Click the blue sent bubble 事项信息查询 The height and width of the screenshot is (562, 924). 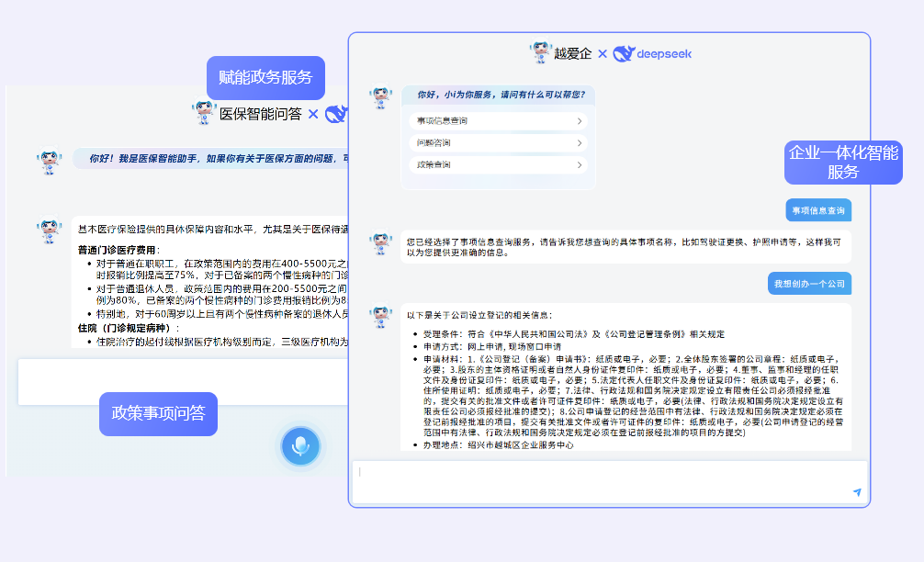click(817, 211)
